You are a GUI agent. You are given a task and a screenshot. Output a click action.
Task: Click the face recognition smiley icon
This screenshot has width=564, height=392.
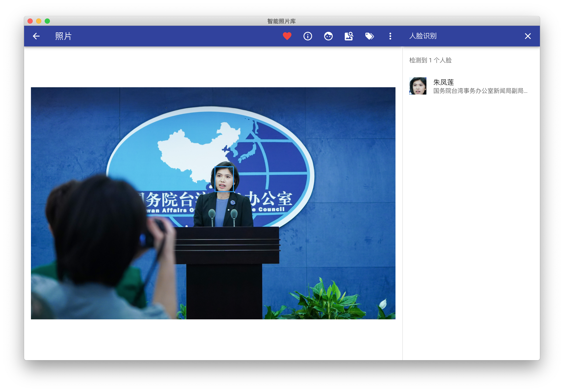click(328, 36)
